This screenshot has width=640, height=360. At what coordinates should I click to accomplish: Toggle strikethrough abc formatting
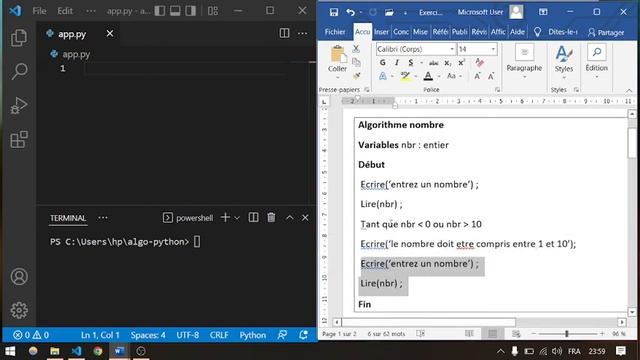(433, 63)
